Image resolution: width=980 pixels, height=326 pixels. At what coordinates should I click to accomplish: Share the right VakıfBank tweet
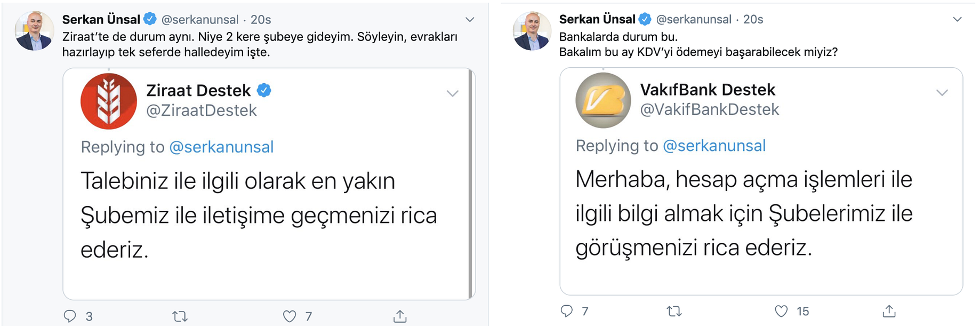889,311
